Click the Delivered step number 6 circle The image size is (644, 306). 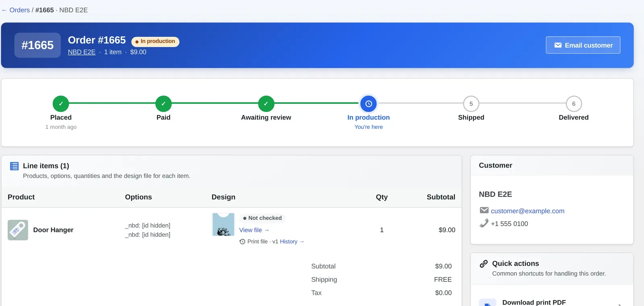[x=574, y=103]
